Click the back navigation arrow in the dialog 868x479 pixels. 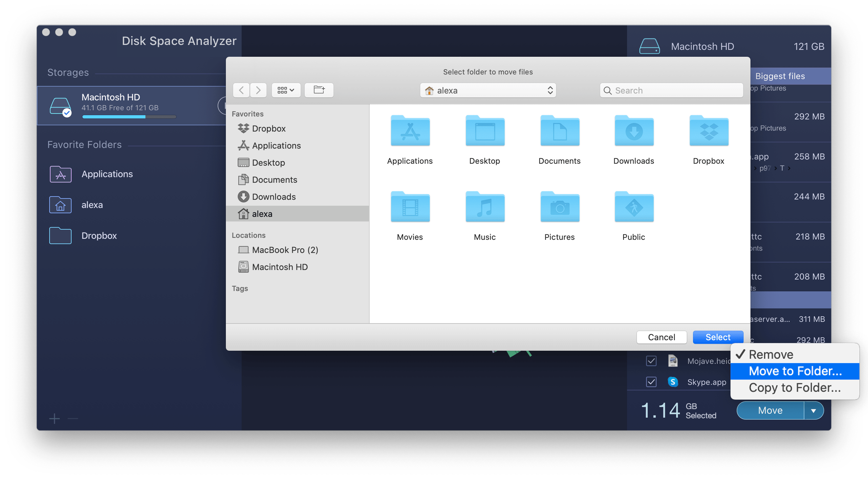click(241, 90)
